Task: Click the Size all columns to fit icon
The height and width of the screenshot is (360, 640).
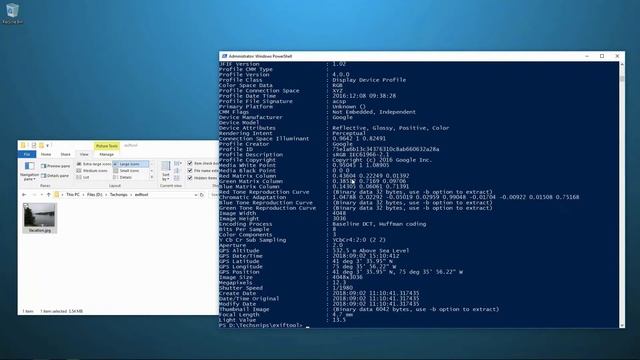Action: [x=177, y=178]
